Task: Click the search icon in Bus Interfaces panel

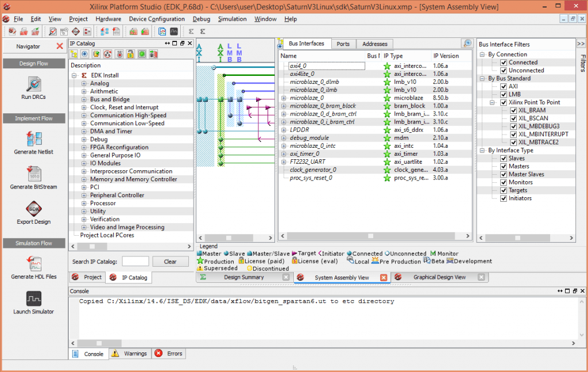Action: 467,44
